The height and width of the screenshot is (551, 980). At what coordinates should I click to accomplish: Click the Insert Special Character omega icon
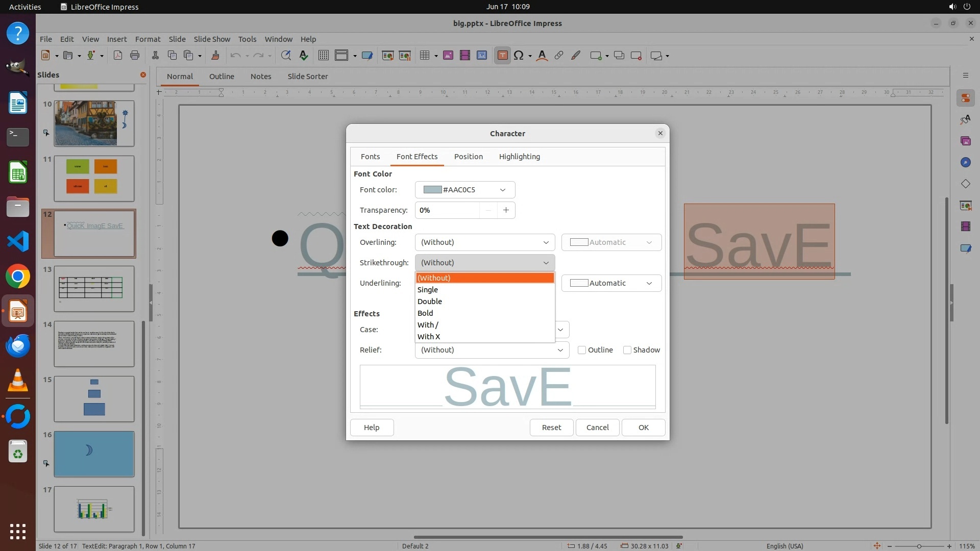tap(519, 56)
